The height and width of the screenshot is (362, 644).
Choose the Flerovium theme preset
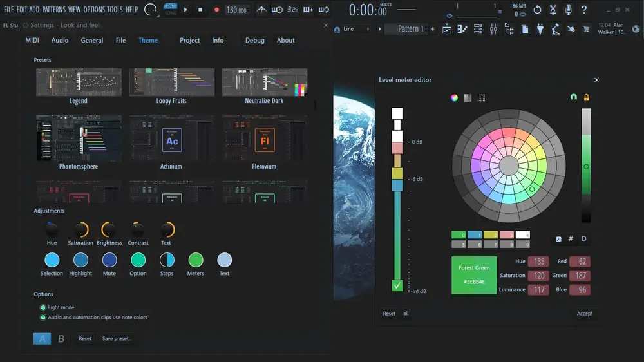tap(264, 142)
